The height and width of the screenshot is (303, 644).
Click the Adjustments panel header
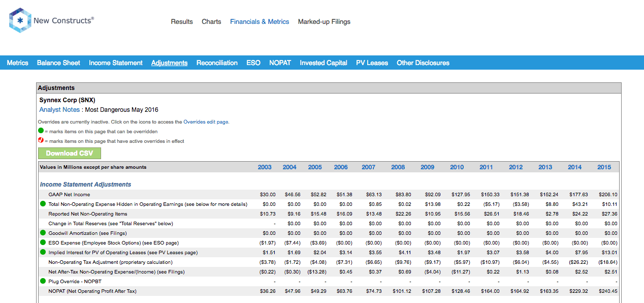(329, 88)
